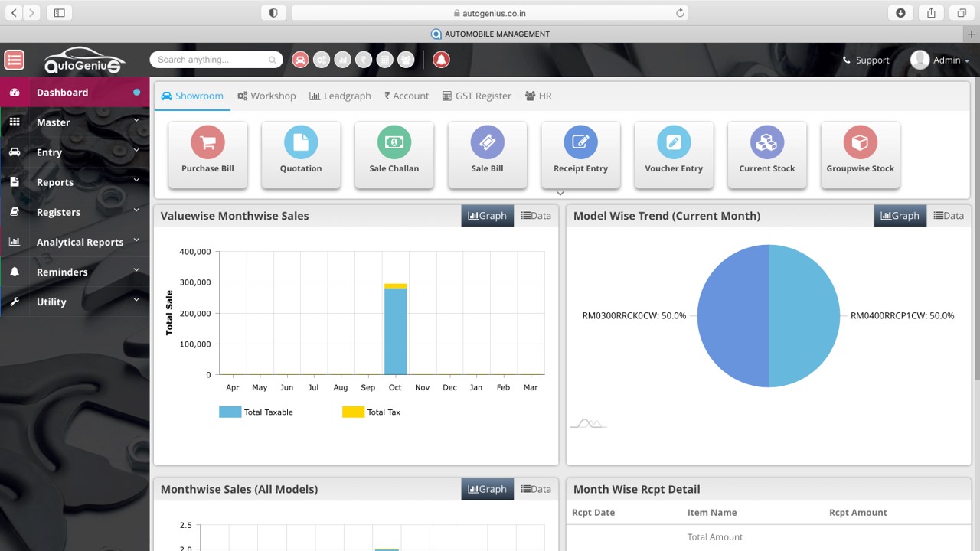Image resolution: width=980 pixels, height=551 pixels.
Task: Click the red car icon in top bar
Action: [x=300, y=60]
